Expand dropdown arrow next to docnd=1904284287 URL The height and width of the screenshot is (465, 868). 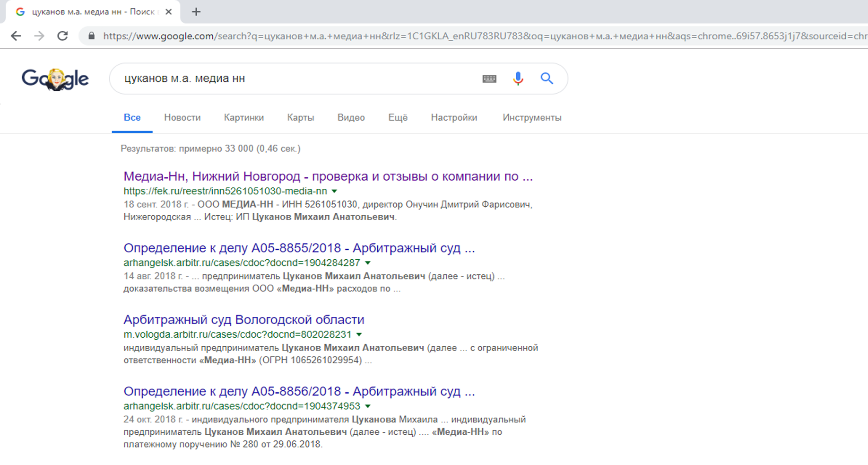[x=368, y=263]
